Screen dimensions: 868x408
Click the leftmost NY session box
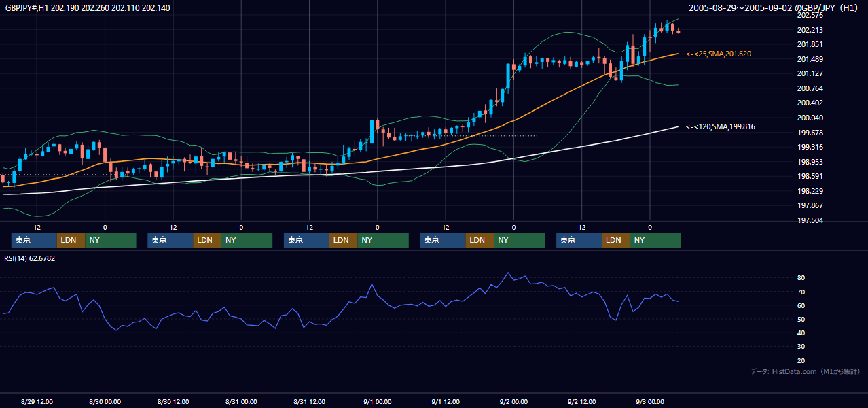(x=111, y=240)
